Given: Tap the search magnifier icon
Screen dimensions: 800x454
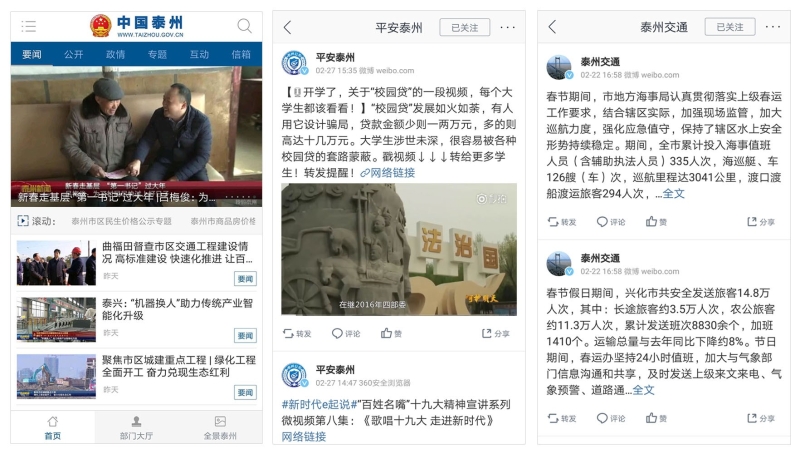Looking at the screenshot, I should (244, 26).
